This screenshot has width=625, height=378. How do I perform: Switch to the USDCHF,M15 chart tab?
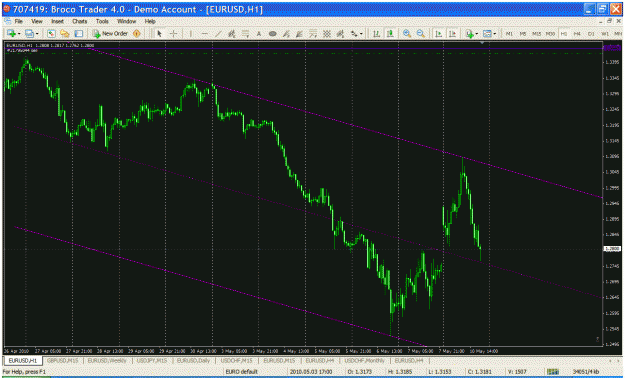click(x=237, y=360)
